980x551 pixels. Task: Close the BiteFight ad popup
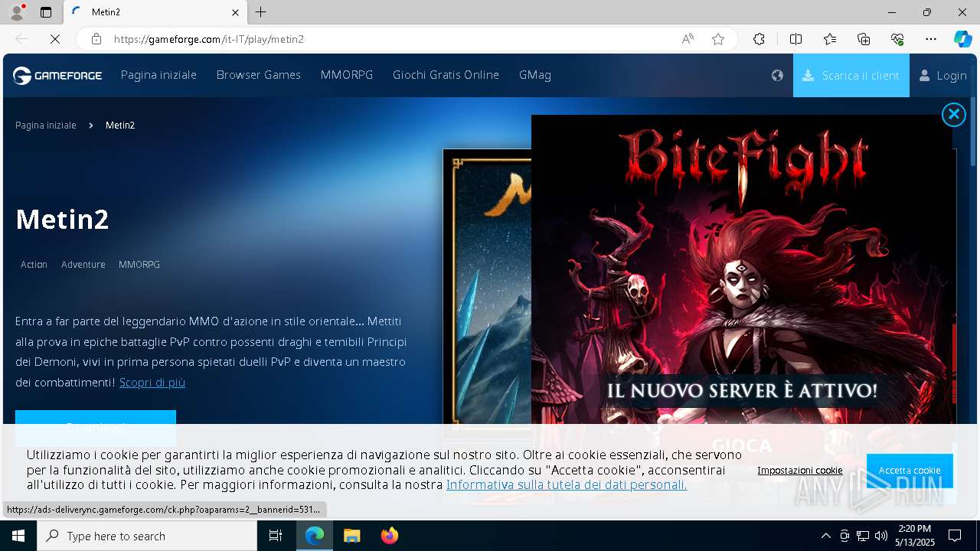point(953,115)
